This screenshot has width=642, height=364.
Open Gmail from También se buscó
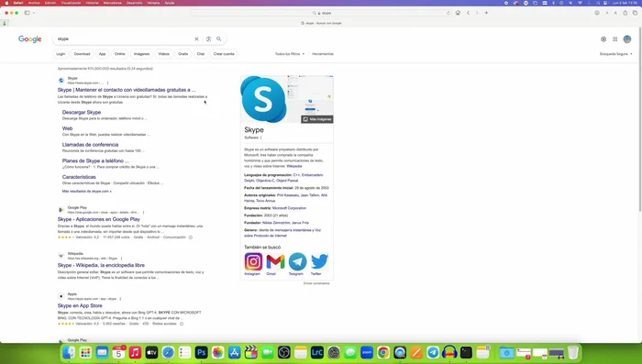point(275,261)
